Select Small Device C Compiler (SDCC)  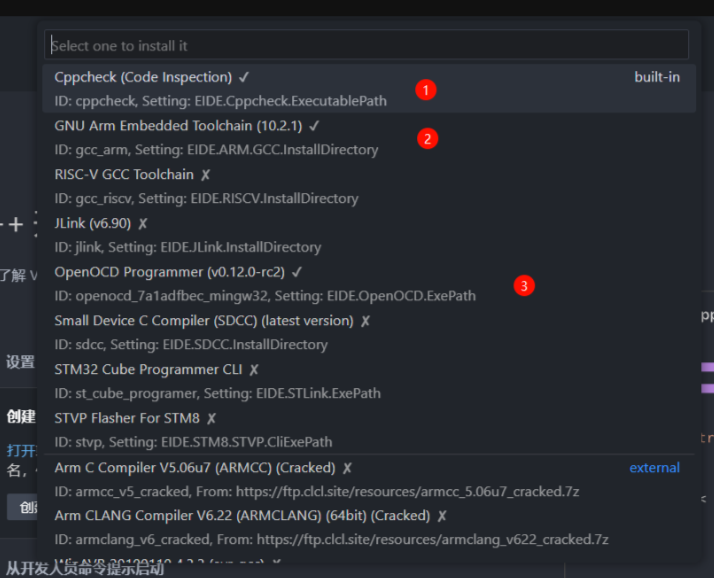click(x=369, y=332)
